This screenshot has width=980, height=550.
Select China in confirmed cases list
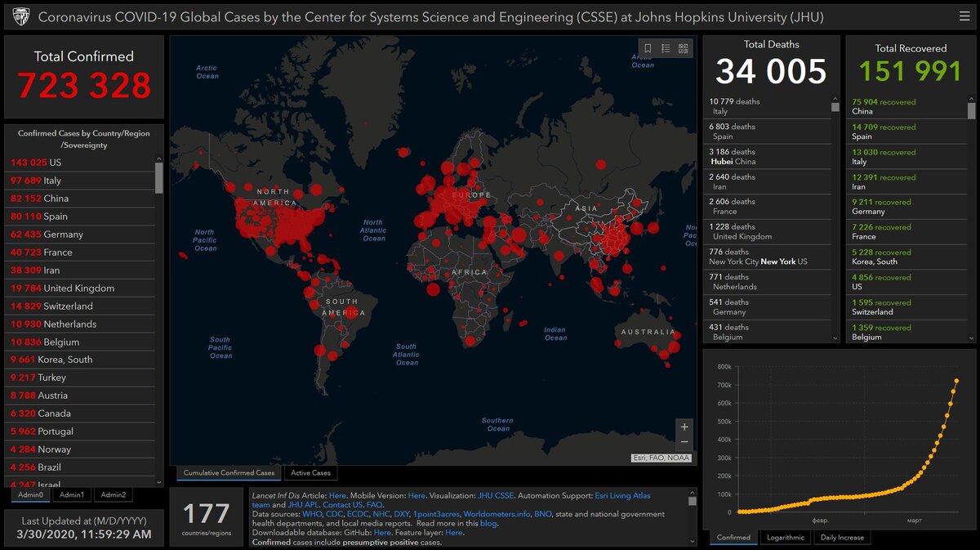(79, 199)
